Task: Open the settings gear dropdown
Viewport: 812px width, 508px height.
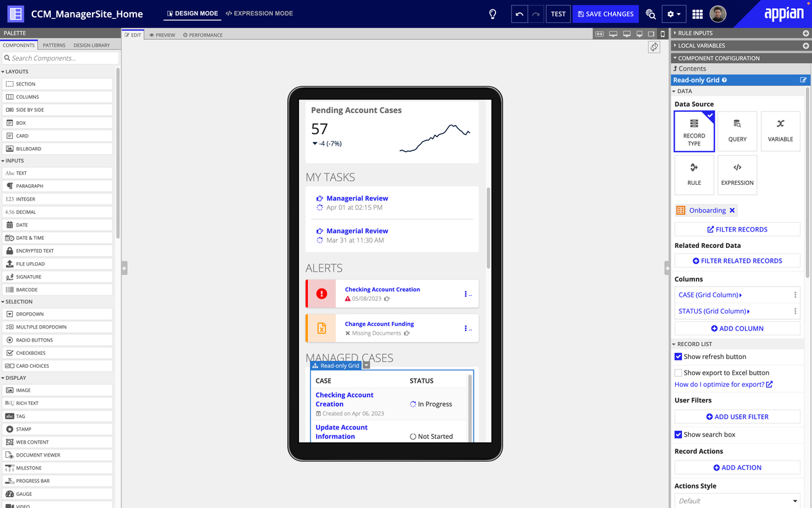Action: [673, 14]
